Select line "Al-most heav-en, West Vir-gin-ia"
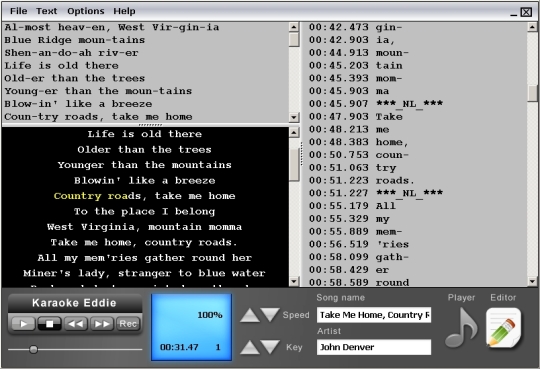 (112, 27)
